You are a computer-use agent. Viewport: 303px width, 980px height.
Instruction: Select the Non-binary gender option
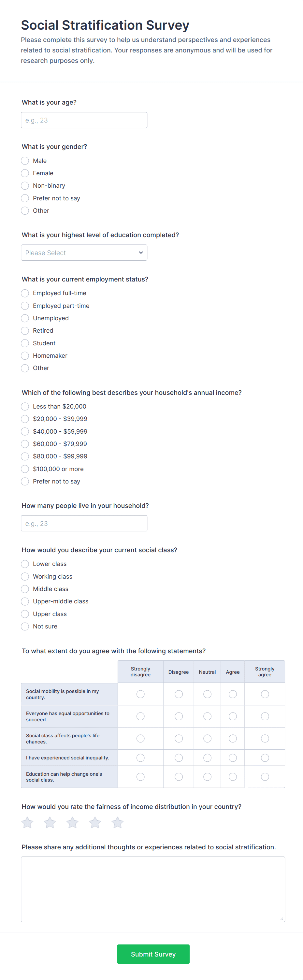[x=25, y=186]
